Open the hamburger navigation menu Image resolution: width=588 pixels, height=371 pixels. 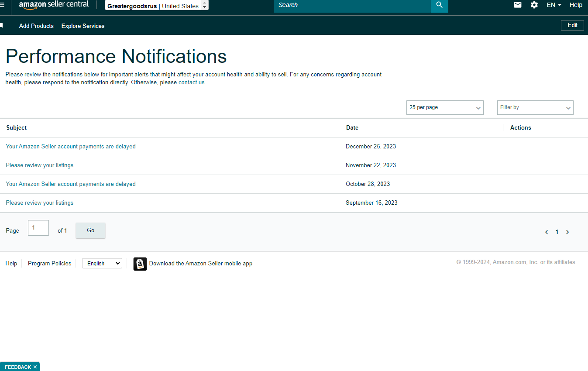click(x=2, y=5)
